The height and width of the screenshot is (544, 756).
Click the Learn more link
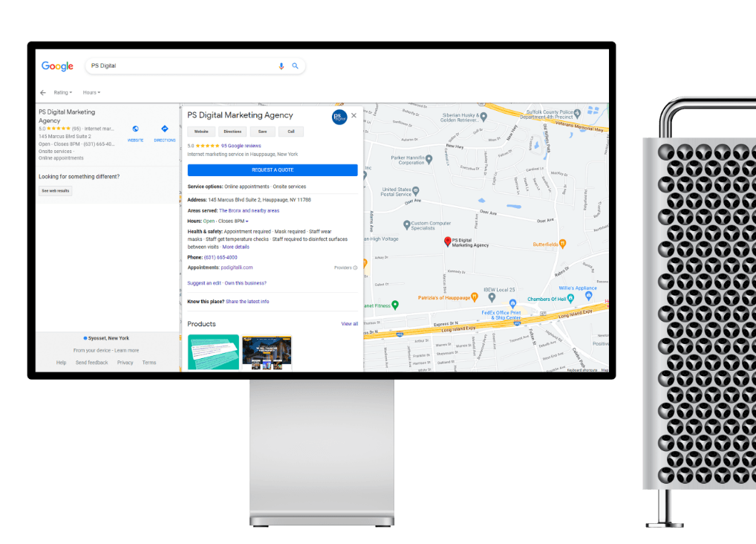tap(127, 351)
